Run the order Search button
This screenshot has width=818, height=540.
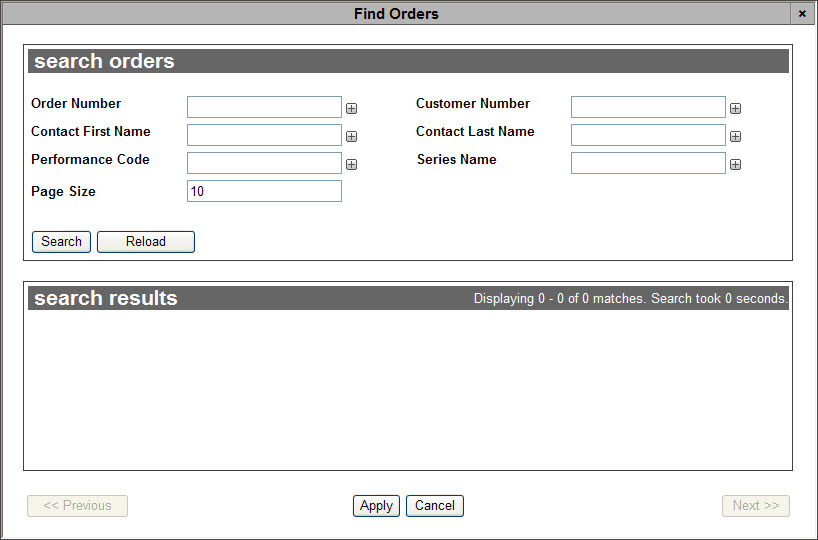click(x=62, y=242)
